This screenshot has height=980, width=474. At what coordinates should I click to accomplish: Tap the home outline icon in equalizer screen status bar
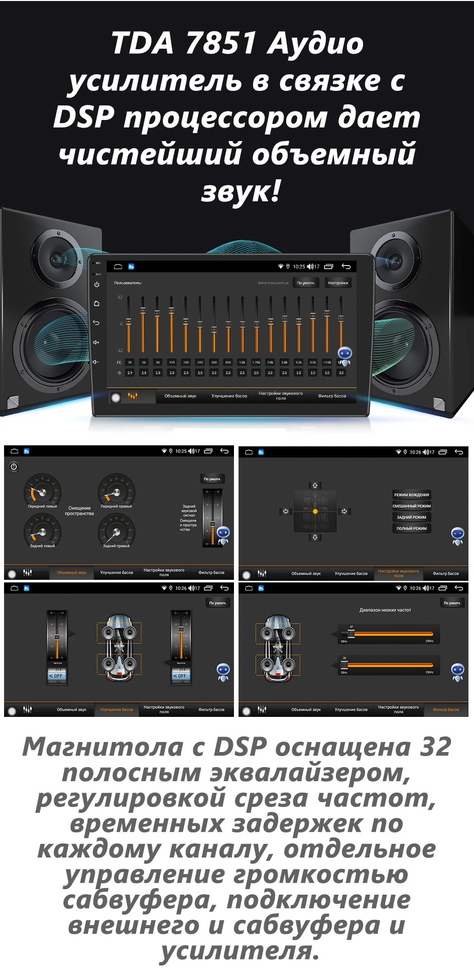(118, 267)
